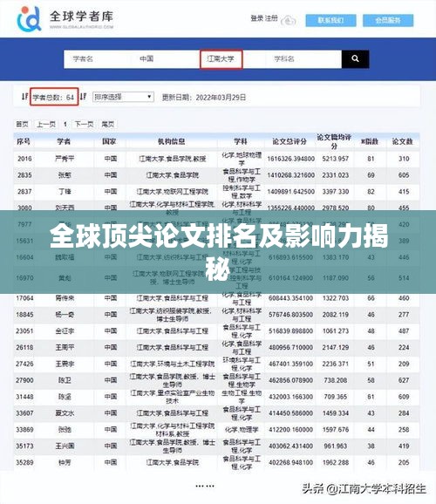Viewport: 436px width, 504px height.
Task: Click rank number 17064
Action: pyautogui.click(x=24, y=298)
